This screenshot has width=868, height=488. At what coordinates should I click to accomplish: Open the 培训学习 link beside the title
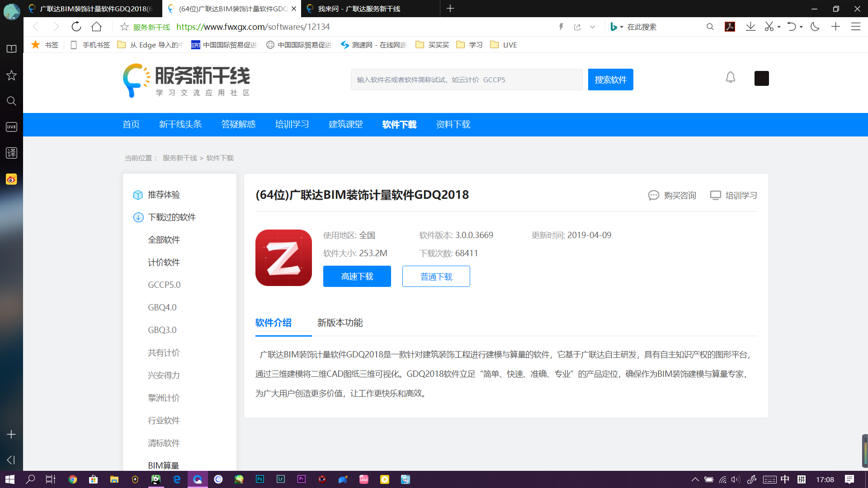pyautogui.click(x=734, y=195)
